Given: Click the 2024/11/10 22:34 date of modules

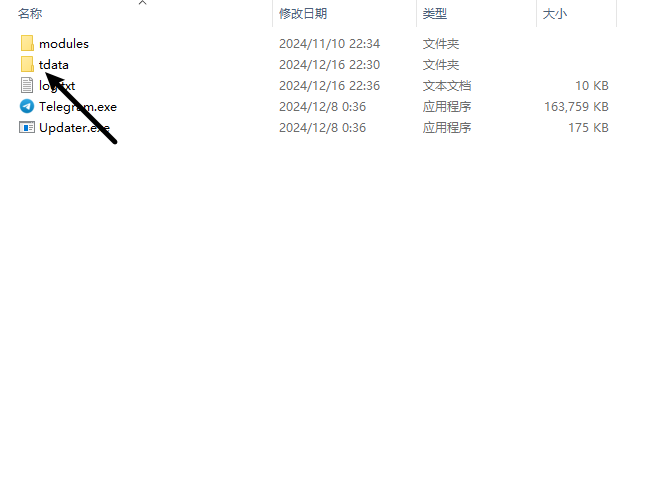Looking at the screenshot, I should click(330, 44).
